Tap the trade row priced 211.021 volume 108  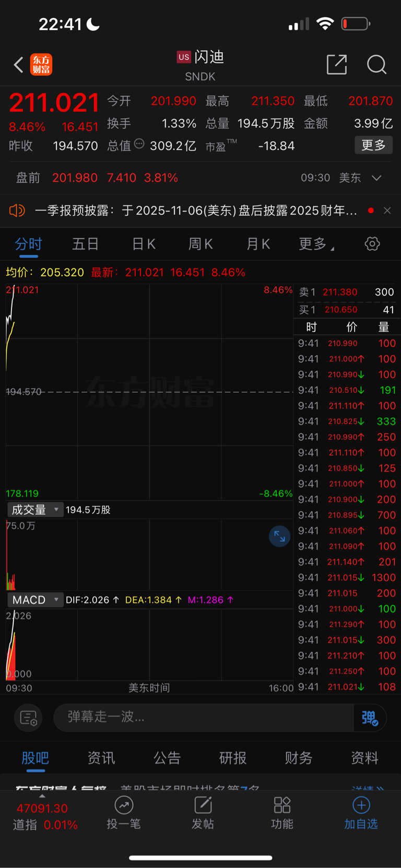(x=347, y=687)
